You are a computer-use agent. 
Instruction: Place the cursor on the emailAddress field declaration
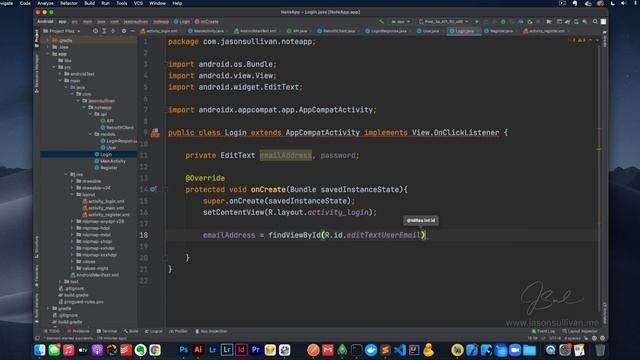(x=285, y=156)
